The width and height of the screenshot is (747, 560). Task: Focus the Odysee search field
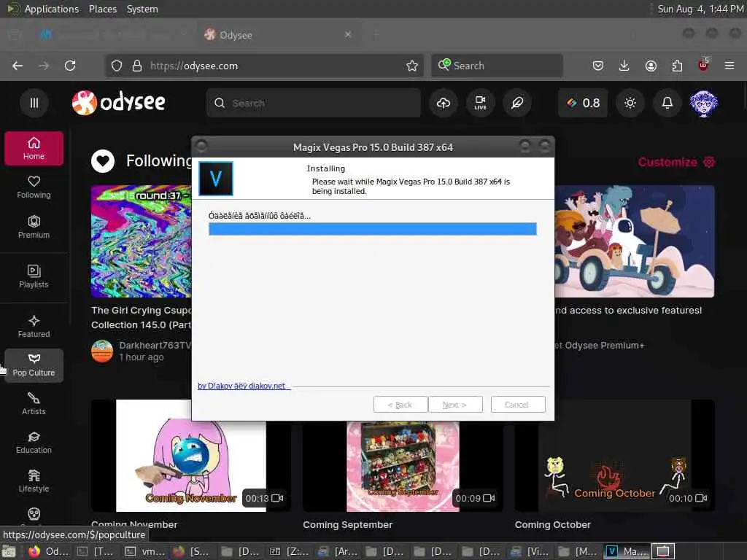(x=314, y=103)
